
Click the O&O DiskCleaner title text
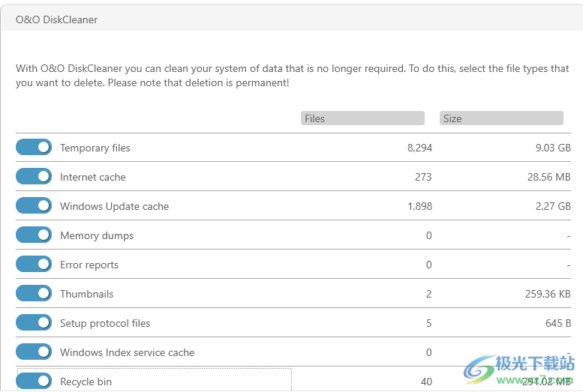[x=56, y=19]
